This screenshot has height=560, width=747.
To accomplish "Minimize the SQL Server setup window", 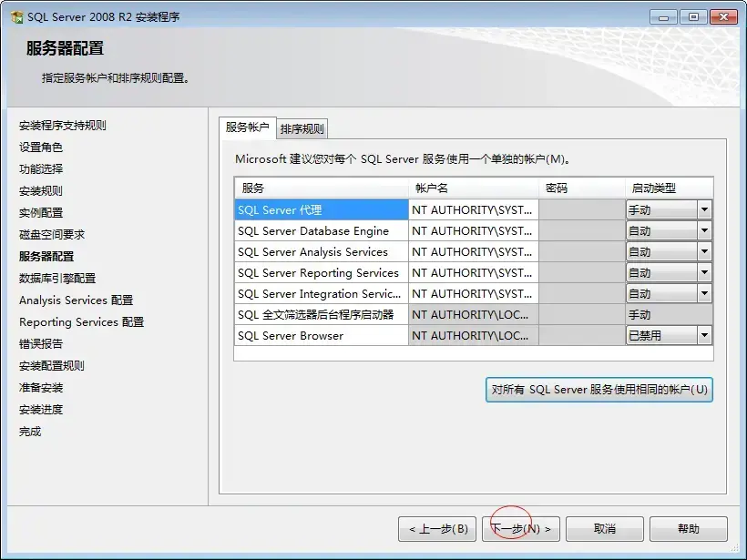I will pyautogui.click(x=663, y=17).
